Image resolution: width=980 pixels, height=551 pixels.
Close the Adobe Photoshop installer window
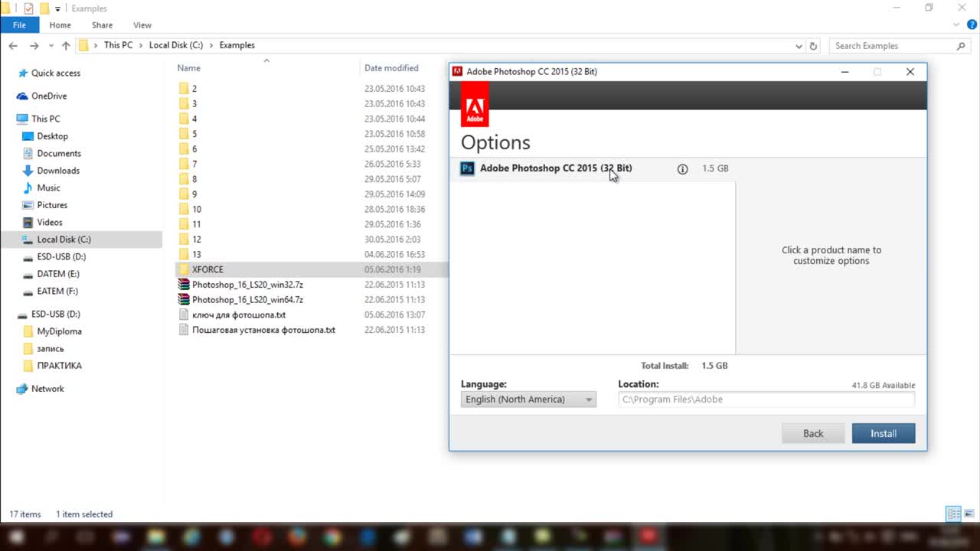pyautogui.click(x=910, y=72)
